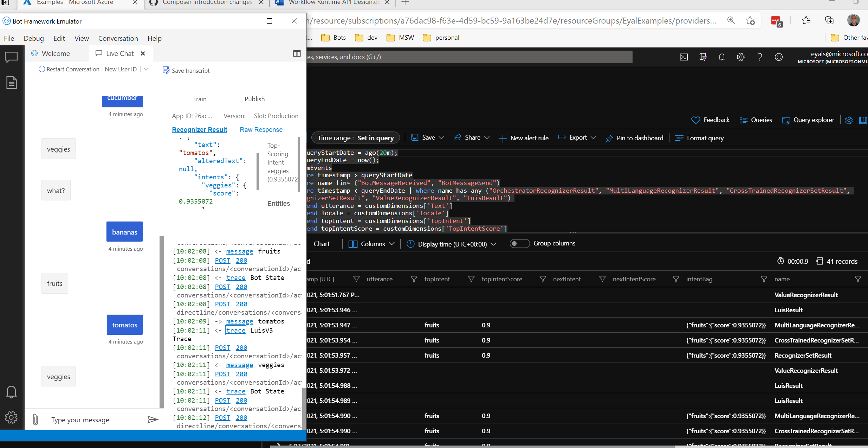Viewport: 868px width, 448px height.
Task: View the Raw Response of the recognizer
Action: (x=261, y=129)
